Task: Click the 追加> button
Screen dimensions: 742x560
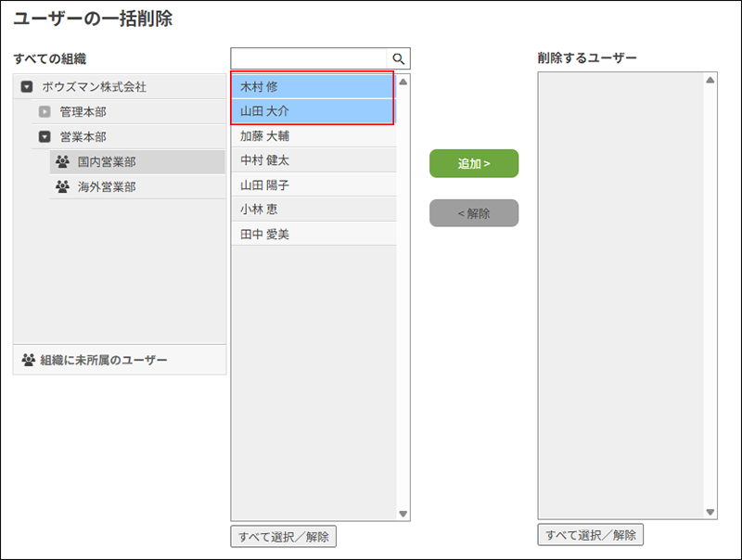Action: pos(473,163)
